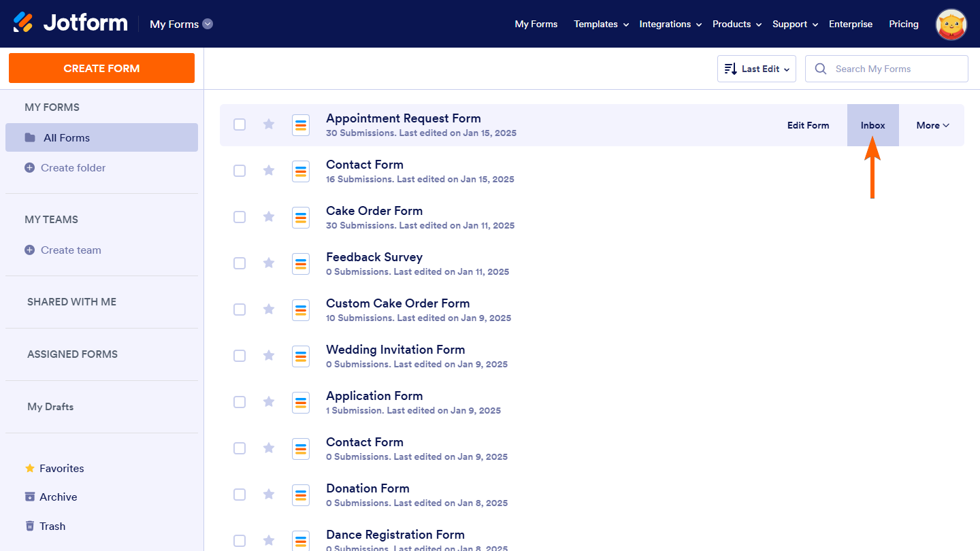Select the Donation Form checkbox
Screen dimensions: 980x551
pyautogui.click(x=240, y=495)
